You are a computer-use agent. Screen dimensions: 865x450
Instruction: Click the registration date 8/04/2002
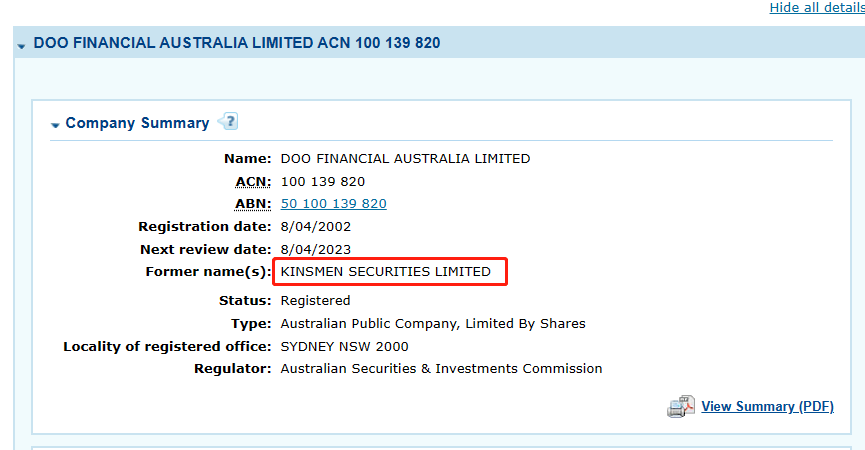316,227
